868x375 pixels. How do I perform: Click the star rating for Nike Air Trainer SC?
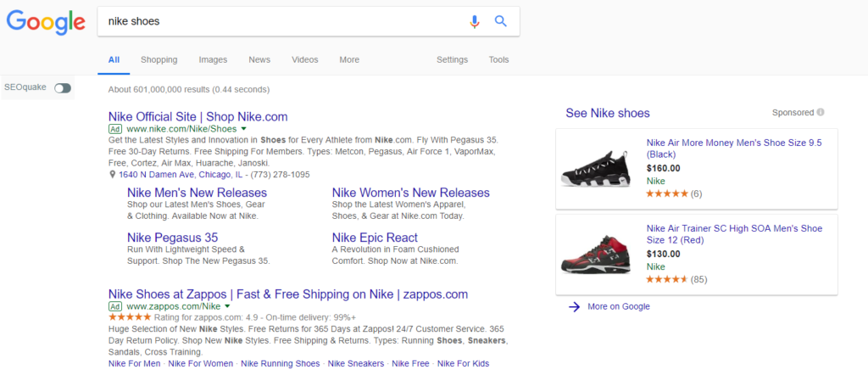coord(667,280)
